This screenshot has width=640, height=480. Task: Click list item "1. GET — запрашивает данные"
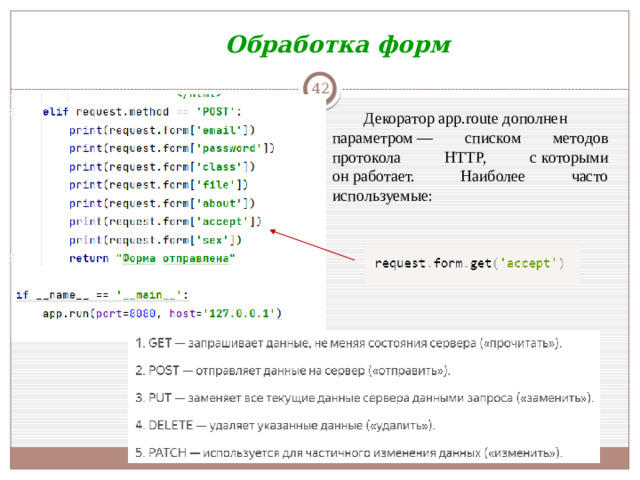(x=349, y=343)
